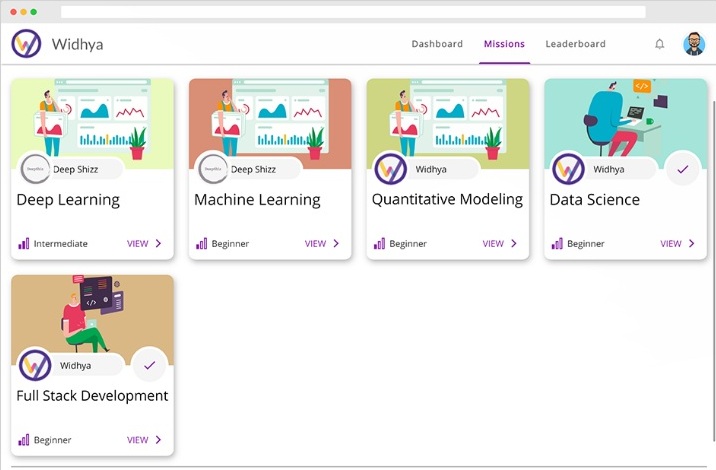The width and height of the screenshot is (716, 470).
Task: Click Beginner label on Machine Learning card
Action: tap(230, 244)
